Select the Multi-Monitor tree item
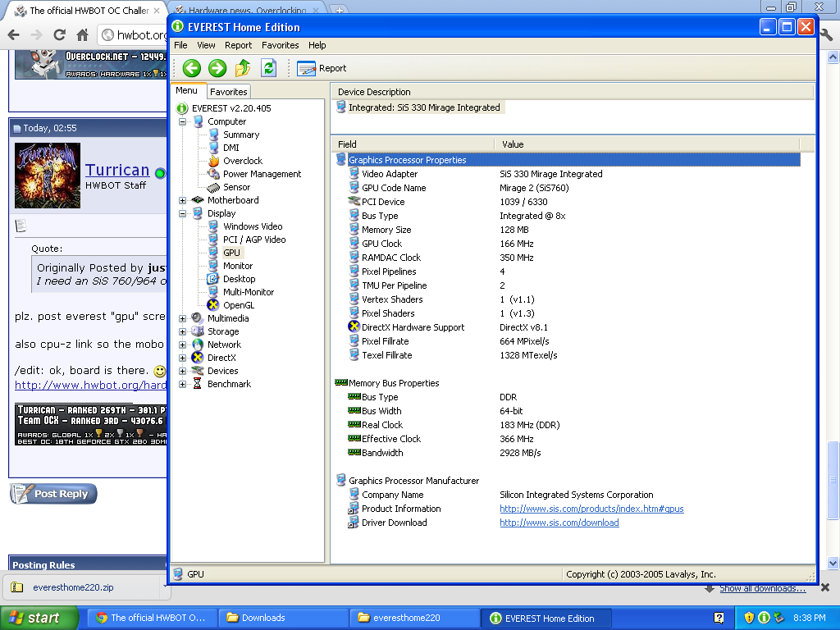Screen dimensions: 840x630 coord(248,292)
